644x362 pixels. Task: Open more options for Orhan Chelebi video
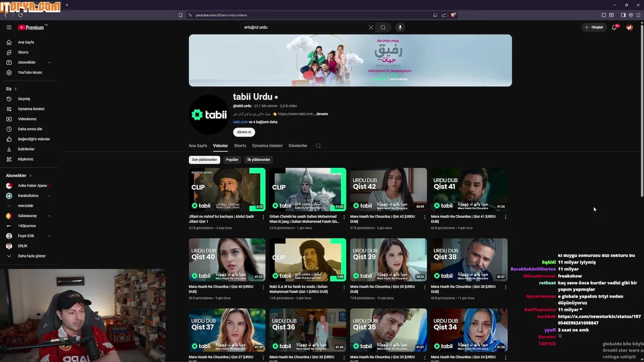344,217
